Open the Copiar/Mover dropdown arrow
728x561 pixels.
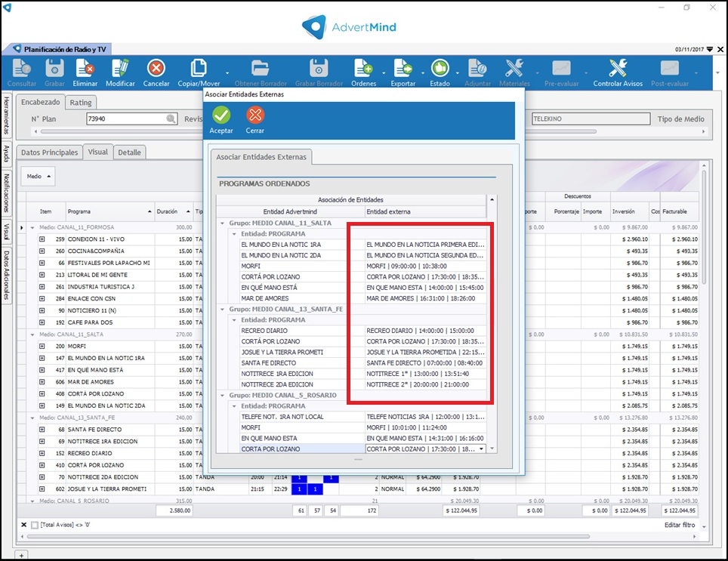[227, 72]
